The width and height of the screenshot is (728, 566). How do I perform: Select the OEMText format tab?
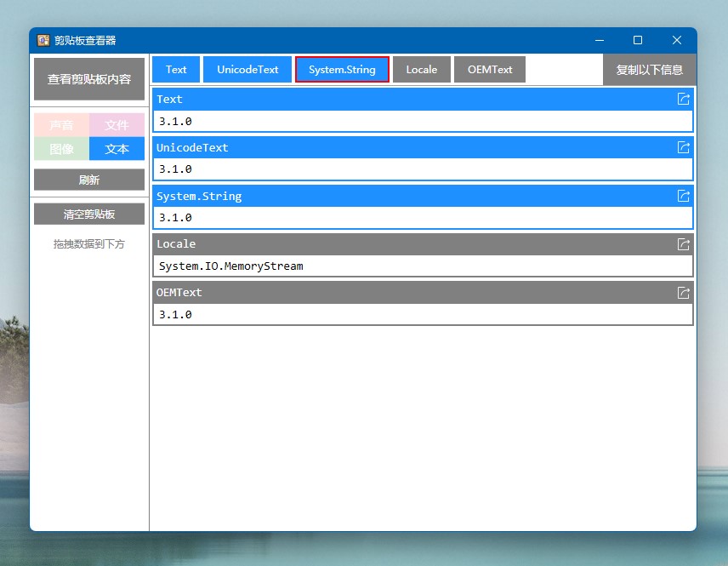(x=490, y=69)
